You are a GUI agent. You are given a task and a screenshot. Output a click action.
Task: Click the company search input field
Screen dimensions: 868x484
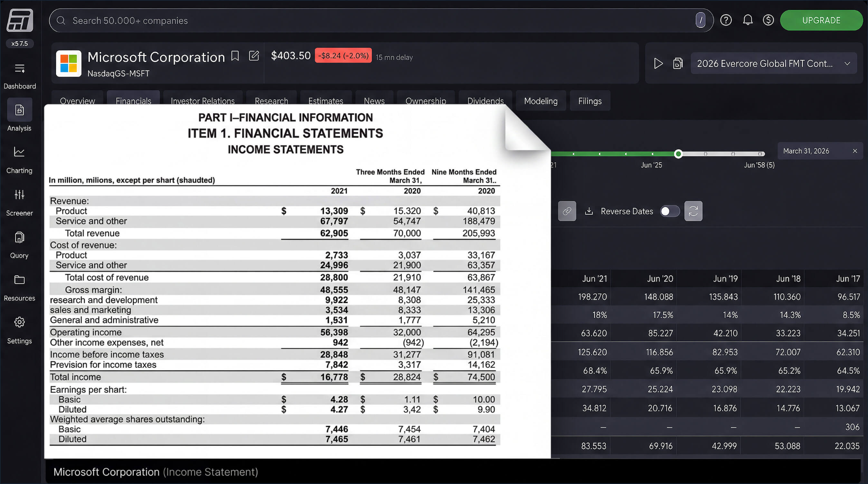coord(381,20)
